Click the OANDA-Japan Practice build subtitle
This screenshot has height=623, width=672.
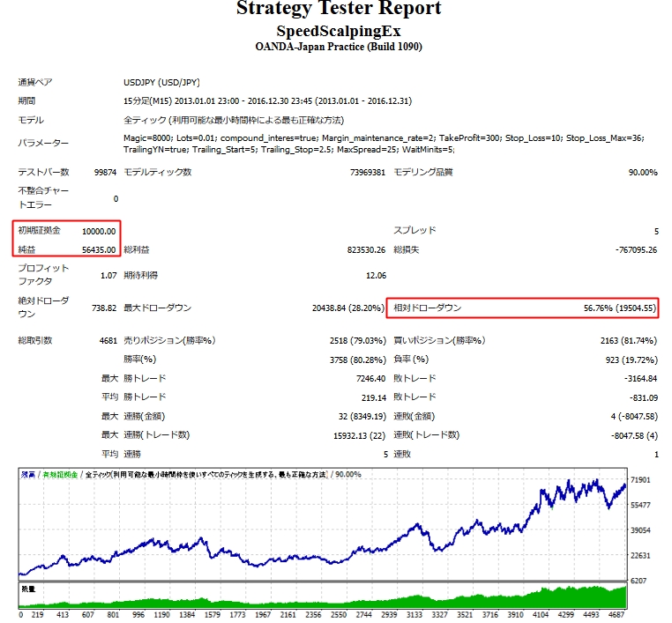tap(339, 47)
